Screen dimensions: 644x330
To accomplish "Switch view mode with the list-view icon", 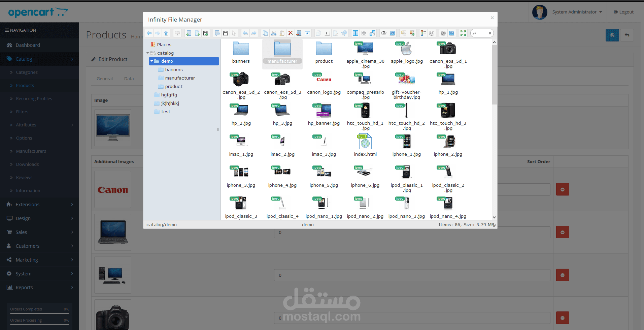I will pyautogui.click(x=423, y=33).
